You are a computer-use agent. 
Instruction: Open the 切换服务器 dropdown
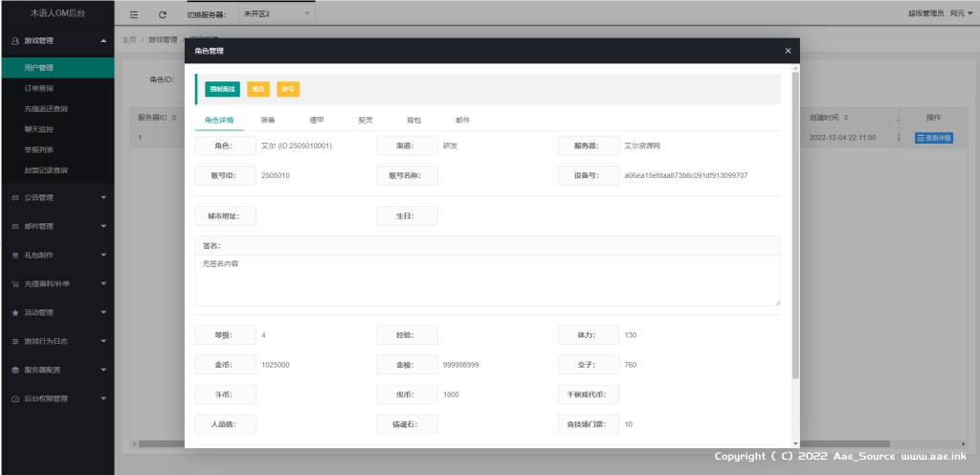[x=276, y=14]
